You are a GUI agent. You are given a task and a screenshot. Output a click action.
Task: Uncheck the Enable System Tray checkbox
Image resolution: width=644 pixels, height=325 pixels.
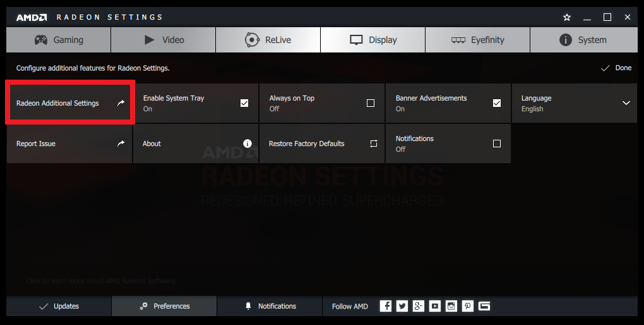coord(244,103)
